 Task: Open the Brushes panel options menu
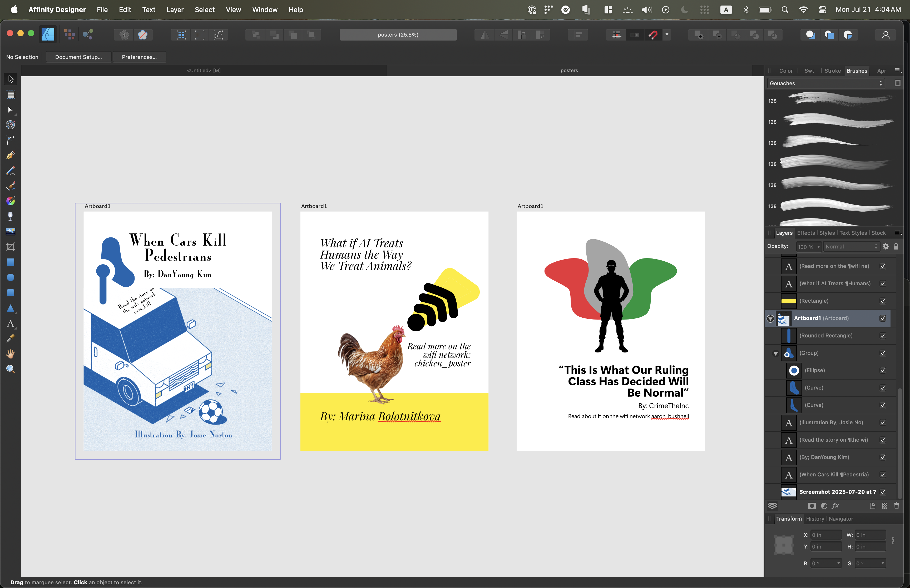[x=898, y=71]
